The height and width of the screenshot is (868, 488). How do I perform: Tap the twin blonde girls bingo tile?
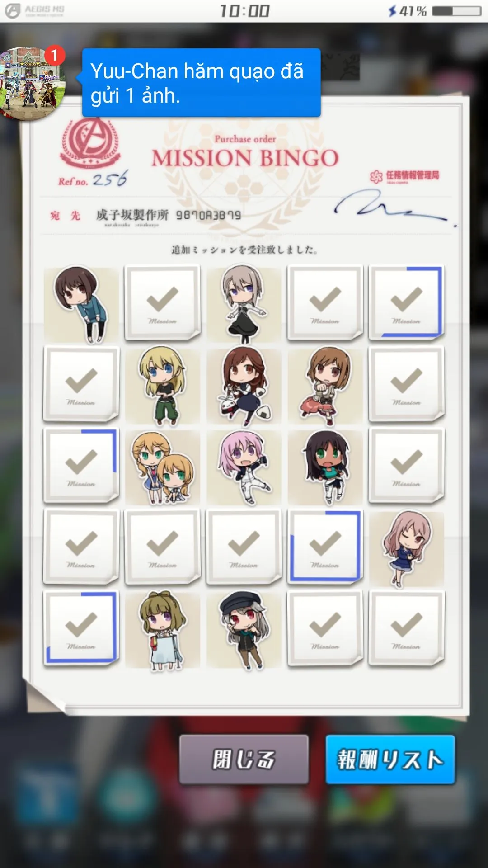point(163,467)
